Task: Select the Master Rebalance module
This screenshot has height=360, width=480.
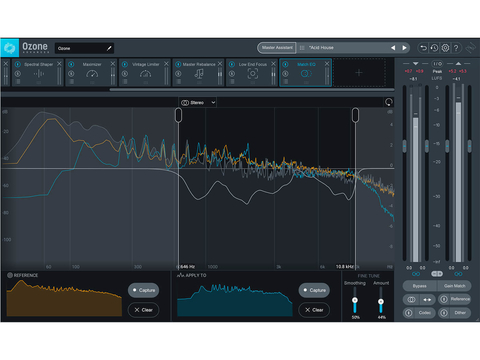Action: (199, 73)
